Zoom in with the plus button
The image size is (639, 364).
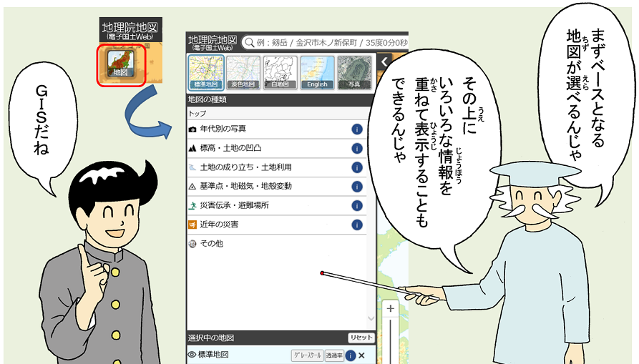click(x=391, y=309)
